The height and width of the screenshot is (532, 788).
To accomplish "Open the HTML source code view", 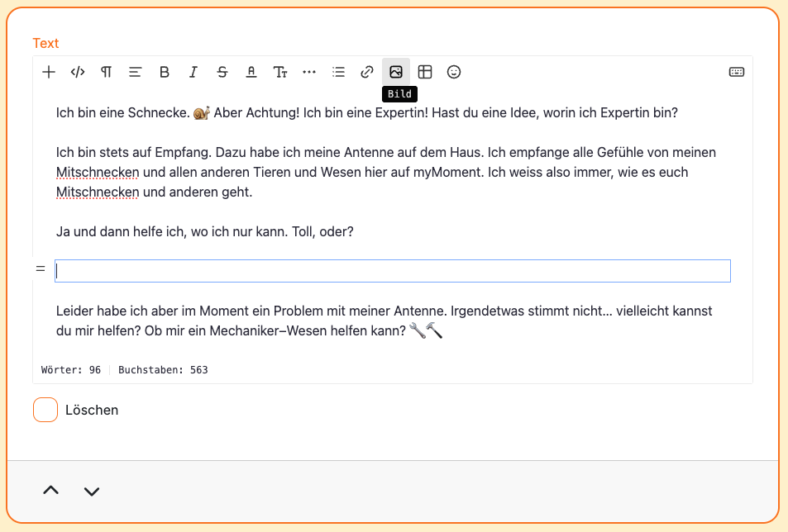I will pyautogui.click(x=78, y=72).
